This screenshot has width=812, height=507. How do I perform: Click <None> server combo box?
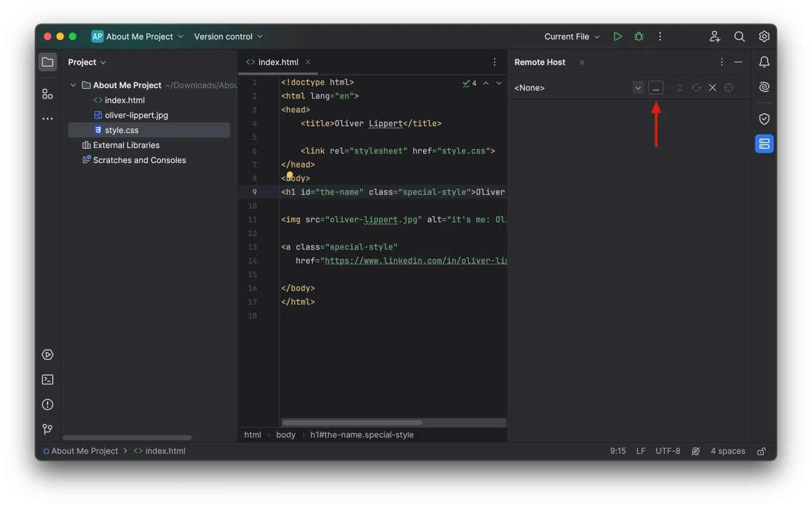click(578, 87)
